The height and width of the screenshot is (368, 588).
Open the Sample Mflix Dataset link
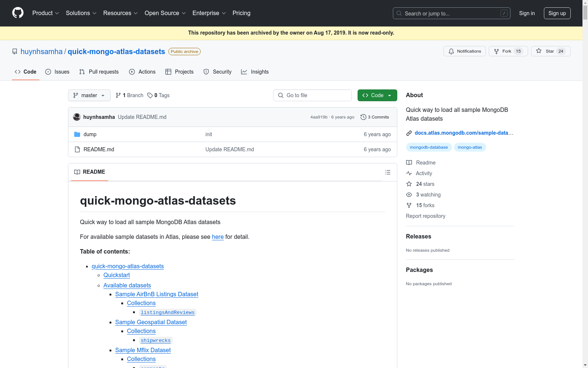tap(143, 350)
